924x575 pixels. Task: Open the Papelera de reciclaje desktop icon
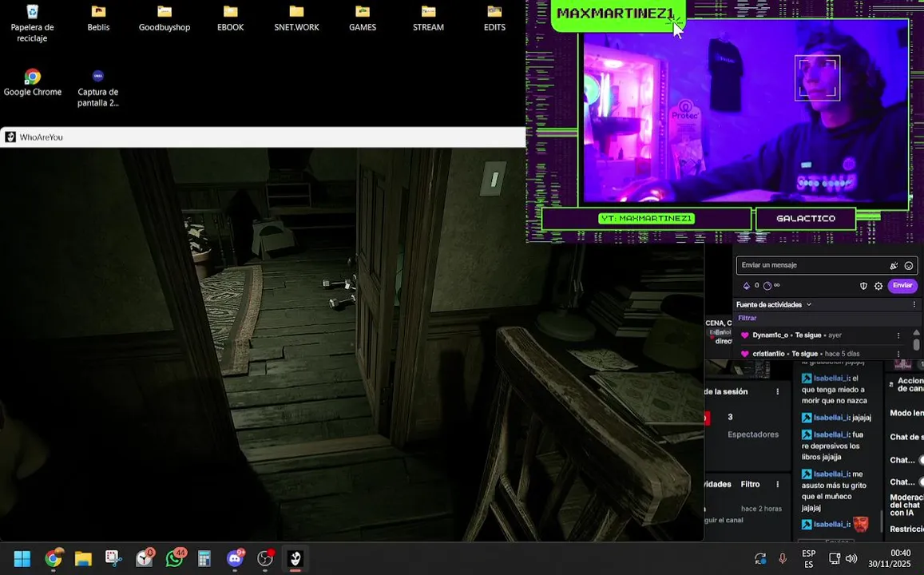pyautogui.click(x=33, y=24)
